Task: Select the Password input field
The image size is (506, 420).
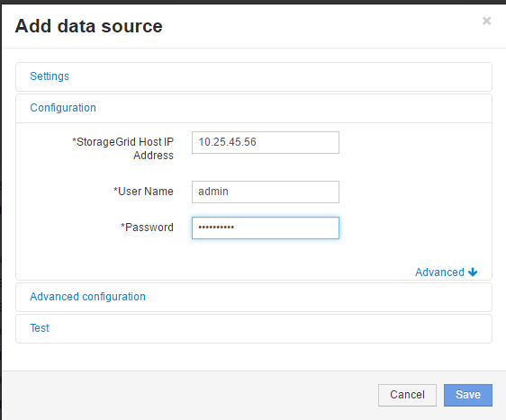Action: [266, 228]
